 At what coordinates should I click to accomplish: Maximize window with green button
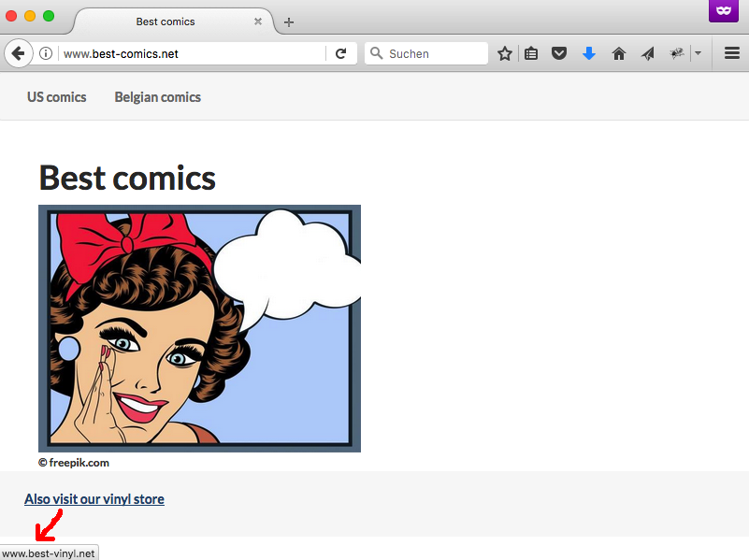click(x=49, y=16)
